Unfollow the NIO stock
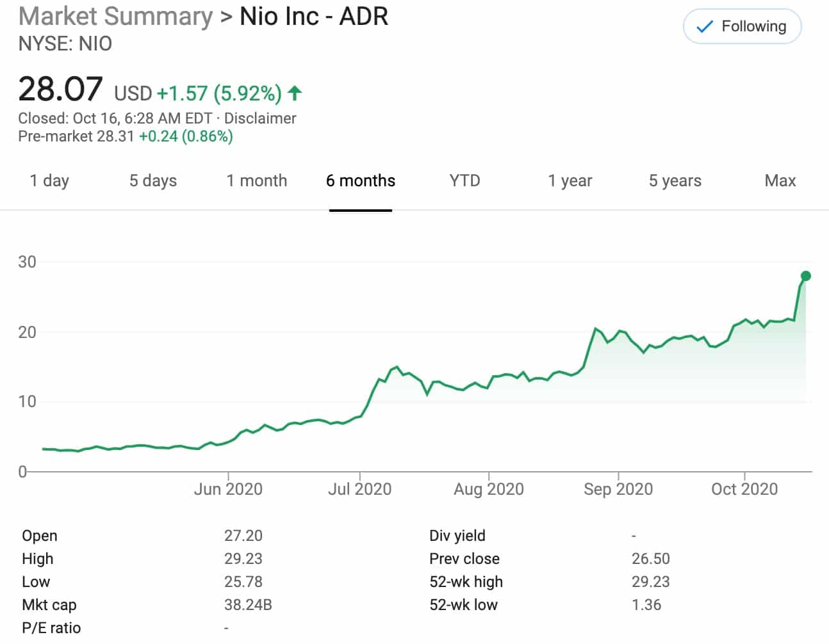The image size is (829, 644). click(x=741, y=26)
